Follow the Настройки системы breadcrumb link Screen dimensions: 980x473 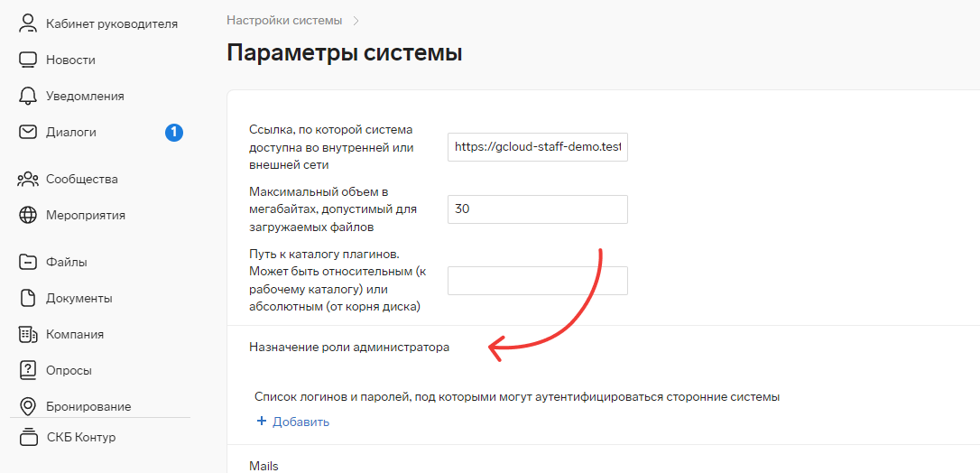(284, 21)
